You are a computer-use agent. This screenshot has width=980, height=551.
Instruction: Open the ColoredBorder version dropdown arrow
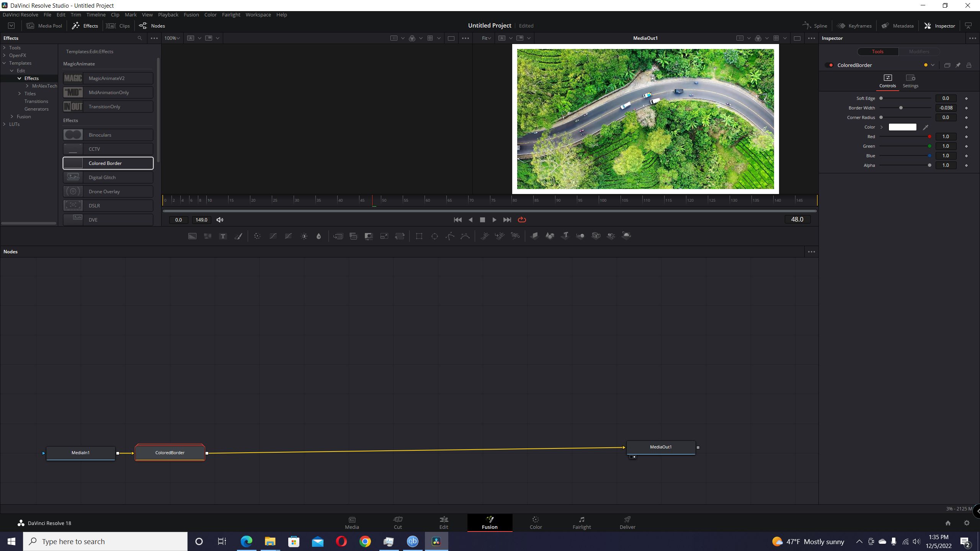pyautogui.click(x=933, y=65)
